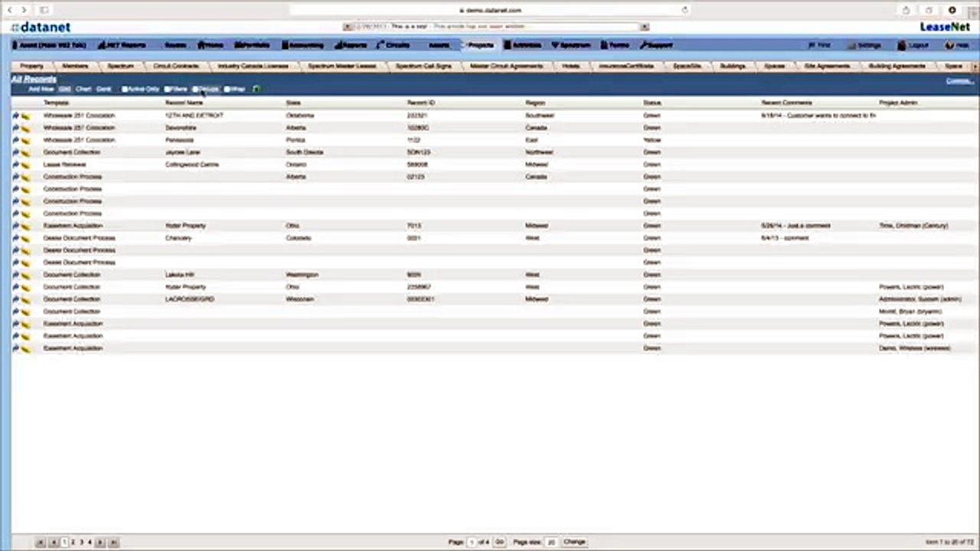Viewport: 980px width, 551px height.
Task: Switch to Chart view
Action: pyautogui.click(x=83, y=89)
